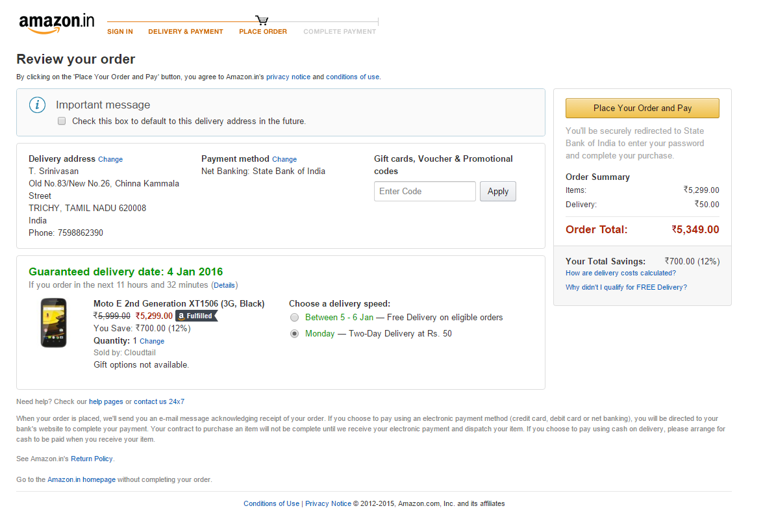Click Net Banking: State Bank of India text
The image size is (763, 532).
(263, 171)
